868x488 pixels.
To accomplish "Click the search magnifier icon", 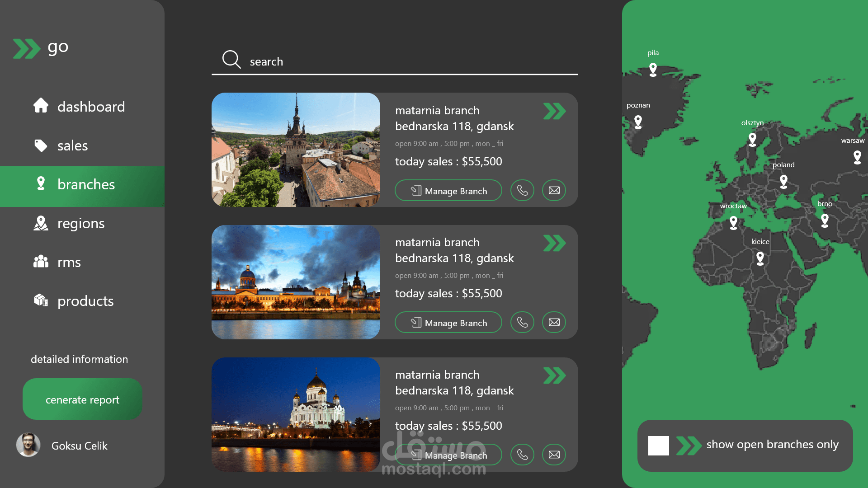I will point(231,59).
